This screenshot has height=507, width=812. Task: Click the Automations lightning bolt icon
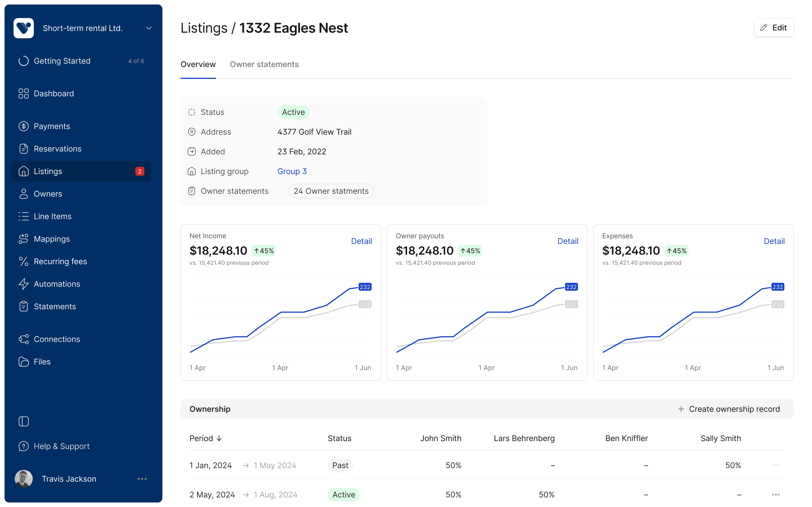(23, 284)
